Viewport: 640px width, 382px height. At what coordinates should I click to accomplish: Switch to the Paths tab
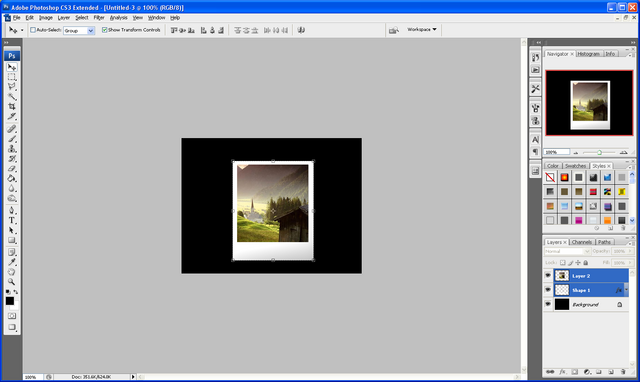604,242
